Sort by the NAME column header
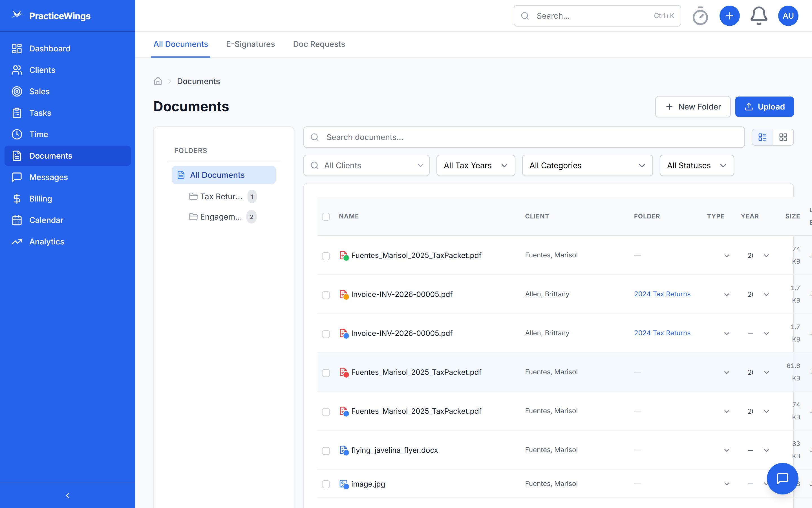The height and width of the screenshot is (508, 812). click(348, 216)
